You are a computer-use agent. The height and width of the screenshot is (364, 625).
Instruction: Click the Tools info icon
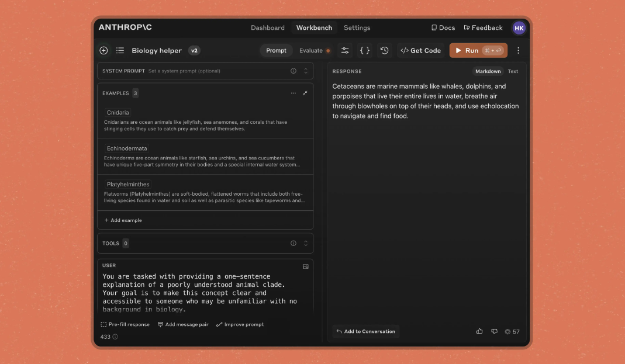[293, 243]
